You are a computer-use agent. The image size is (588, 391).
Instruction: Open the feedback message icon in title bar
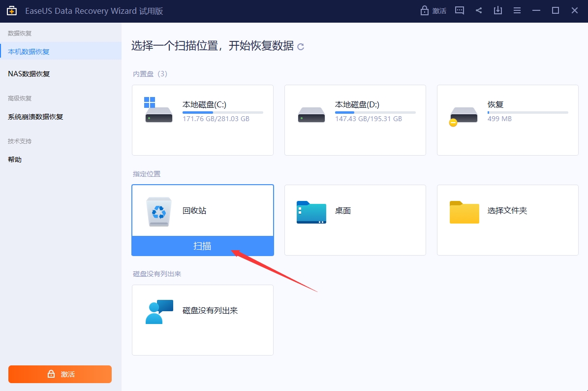point(460,10)
